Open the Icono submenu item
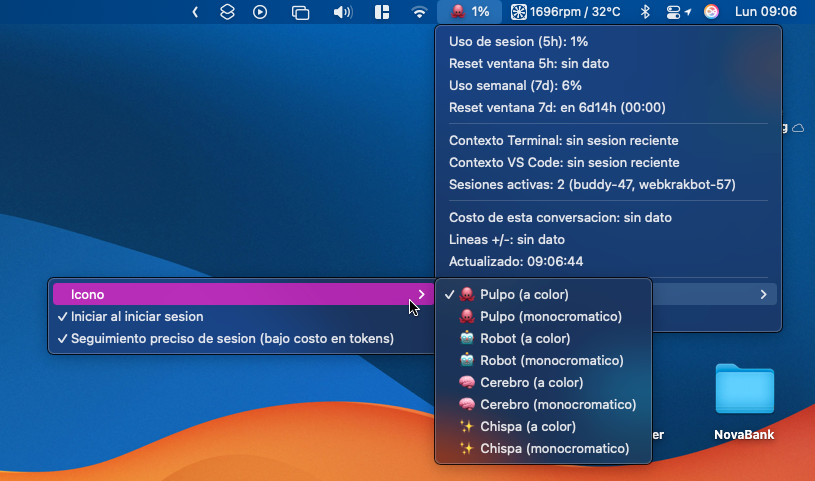This screenshot has width=815, height=481. (x=242, y=294)
